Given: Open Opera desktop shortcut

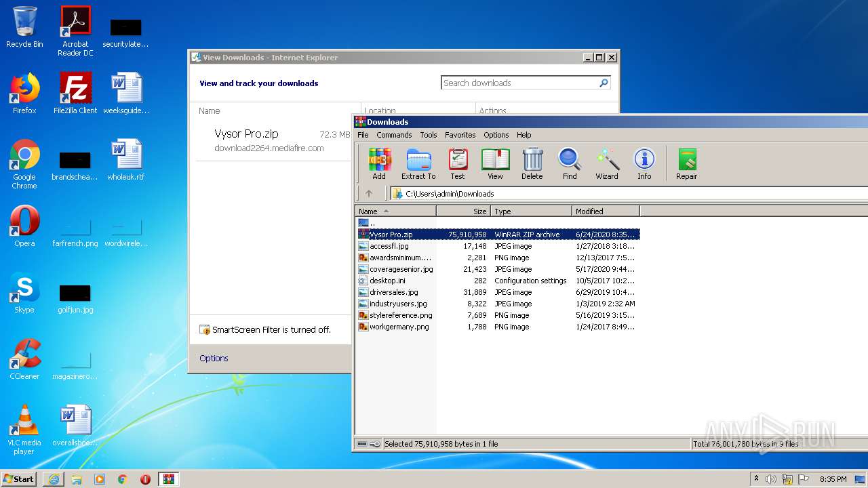Looking at the screenshot, I should tap(24, 226).
